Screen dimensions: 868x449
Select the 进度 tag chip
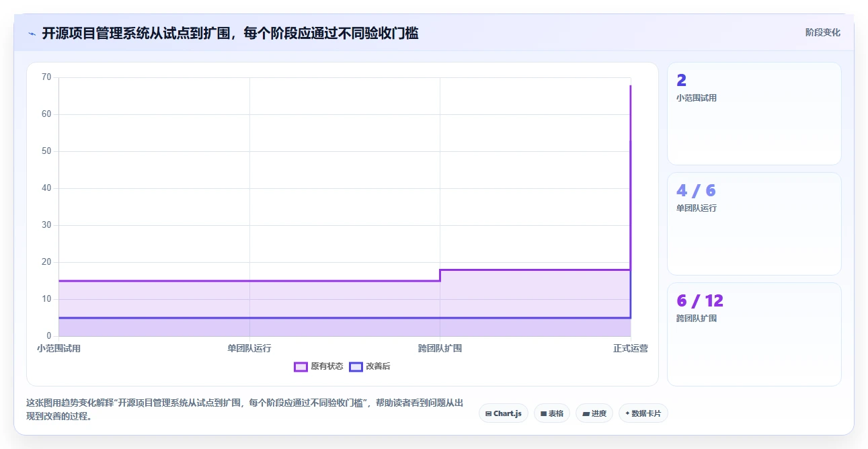pos(594,413)
